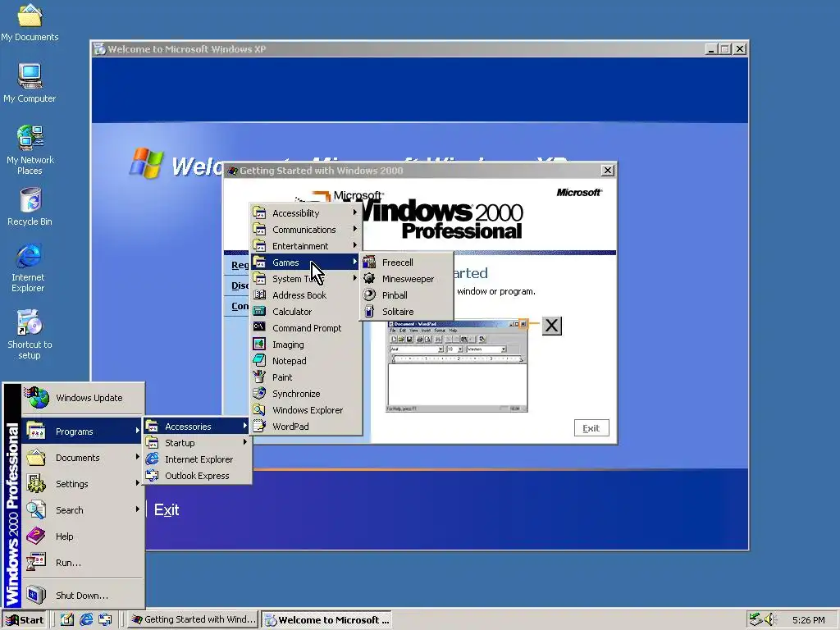Image resolution: width=840 pixels, height=630 pixels.
Task: Click the WordPad window preview image
Action: tap(456, 367)
